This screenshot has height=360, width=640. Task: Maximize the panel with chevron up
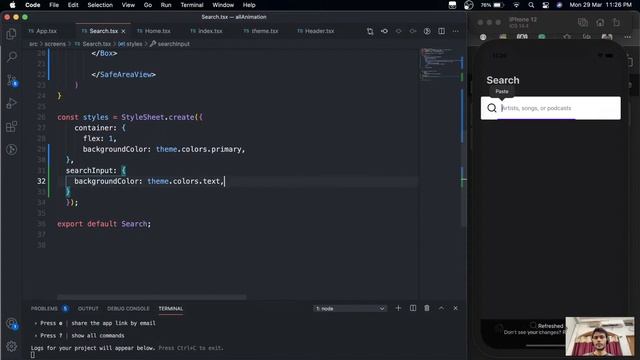click(441, 308)
